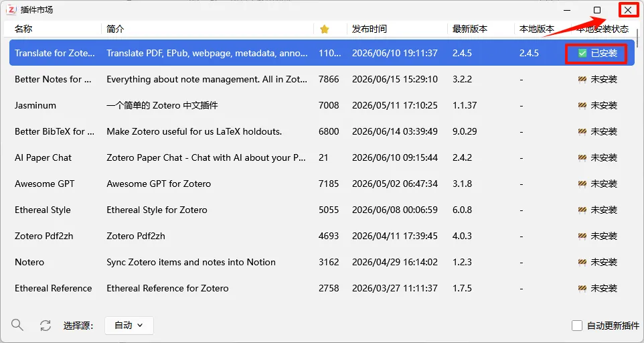The width and height of the screenshot is (644, 343).
Task: Click the star column header icon
Action: 325,29
